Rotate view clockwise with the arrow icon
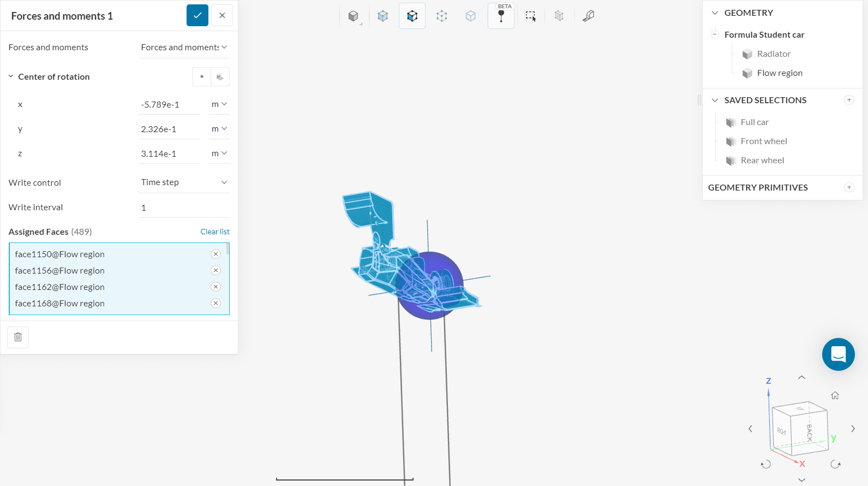This screenshot has height=486, width=868. coord(835,464)
